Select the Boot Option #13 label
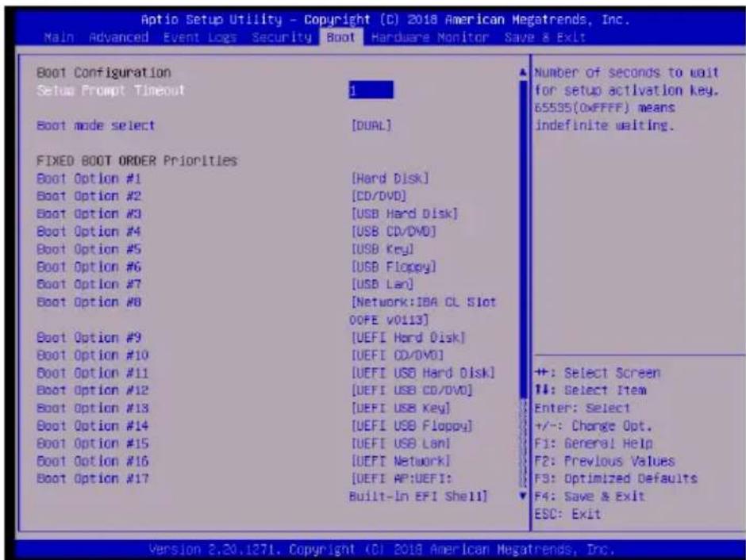The height and width of the screenshot is (560, 746). tap(93, 408)
